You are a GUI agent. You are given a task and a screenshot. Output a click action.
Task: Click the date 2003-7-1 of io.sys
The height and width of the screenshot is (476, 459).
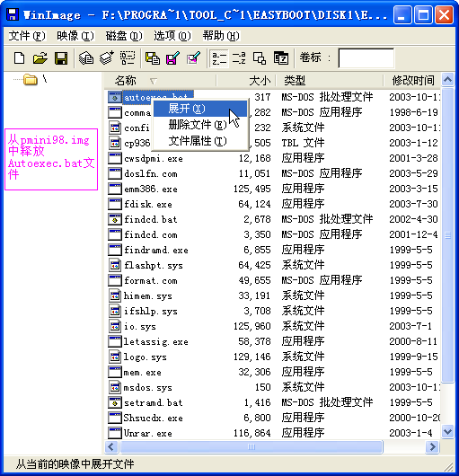(x=410, y=326)
